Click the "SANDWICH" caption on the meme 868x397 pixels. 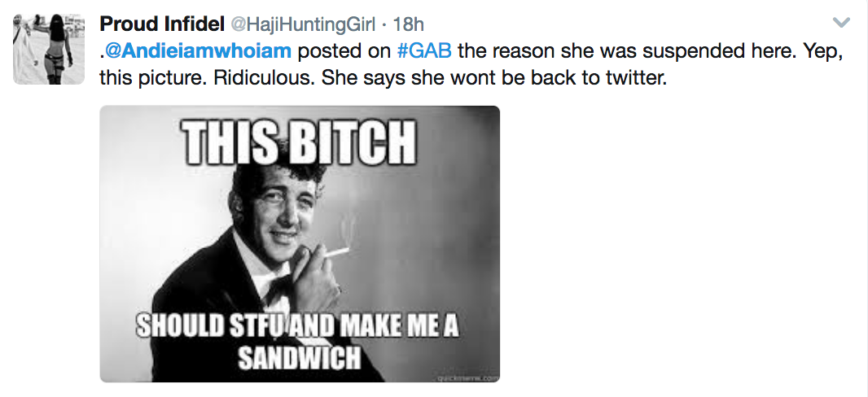click(298, 357)
